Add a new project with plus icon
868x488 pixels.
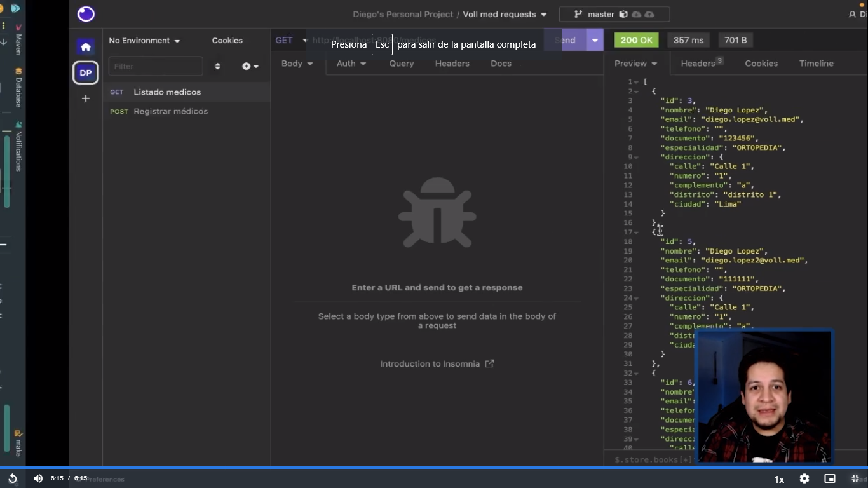86,98
